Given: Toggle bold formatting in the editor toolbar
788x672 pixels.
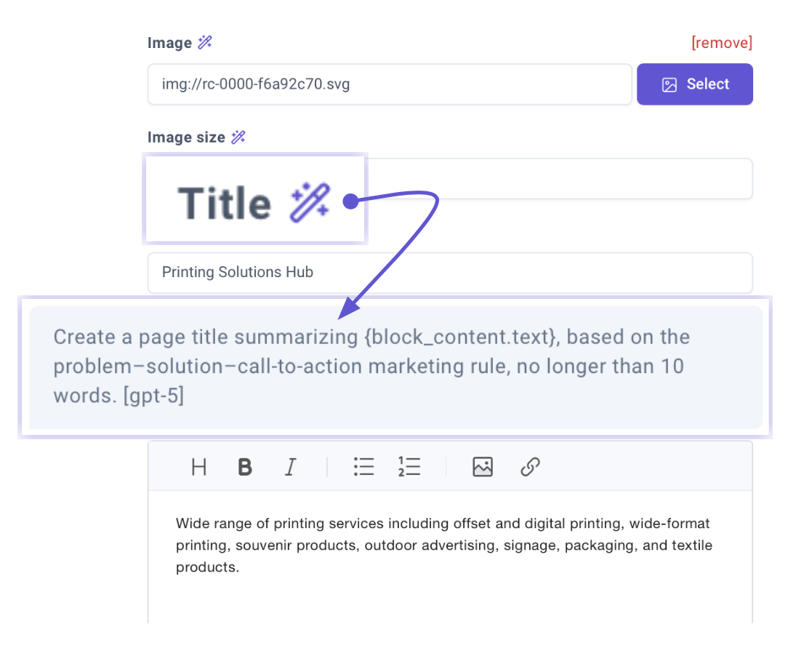Looking at the screenshot, I should tap(245, 467).
